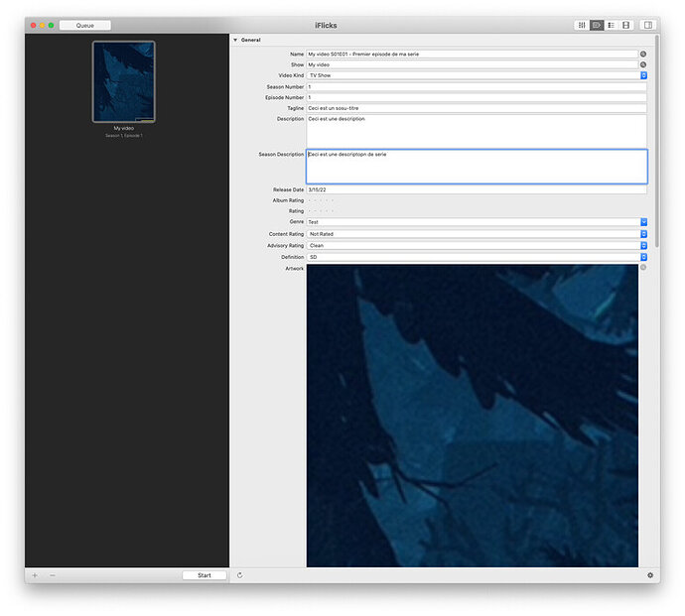Click the lookup icon beside the Show field
685x616 pixels.
(x=643, y=64)
